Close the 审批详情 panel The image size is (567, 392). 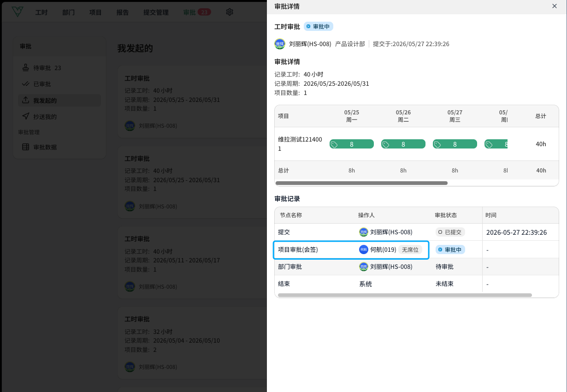(x=555, y=6)
